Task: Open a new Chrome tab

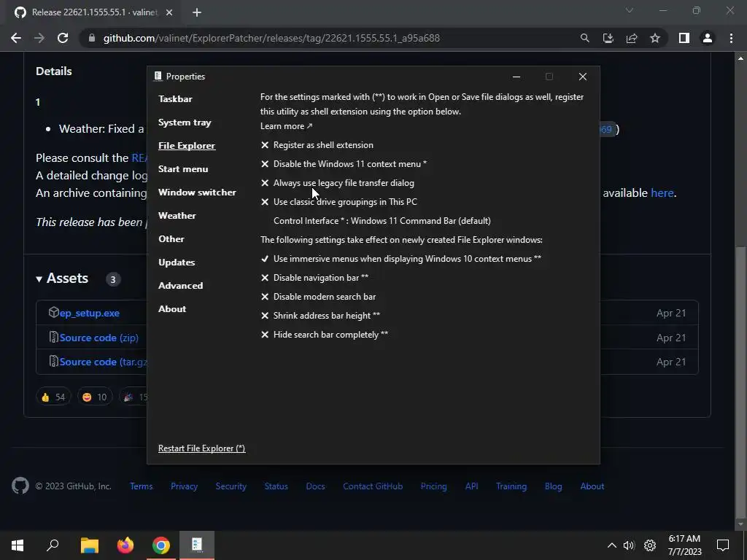Action: (197, 13)
